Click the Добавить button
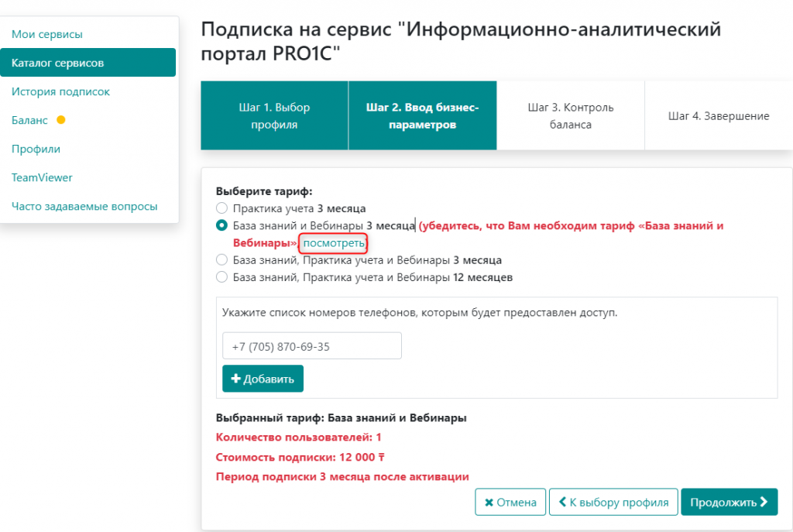Image resolution: width=793 pixels, height=532 pixels. [x=263, y=379]
